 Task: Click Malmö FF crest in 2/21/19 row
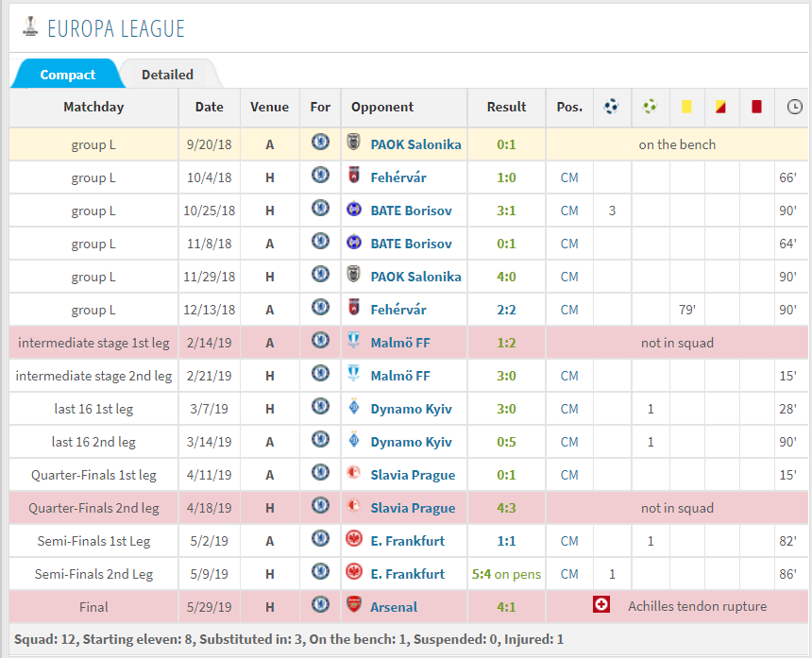(x=354, y=373)
